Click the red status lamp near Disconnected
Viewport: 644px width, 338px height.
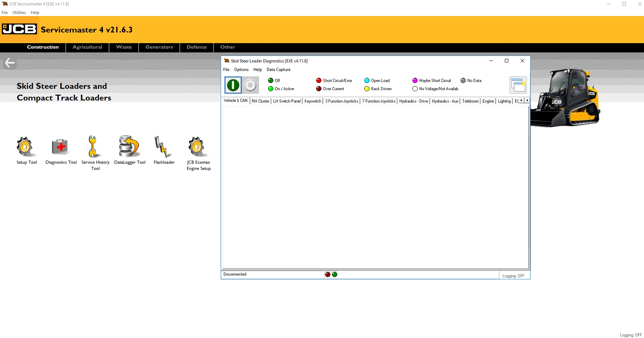[x=327, y=274]
